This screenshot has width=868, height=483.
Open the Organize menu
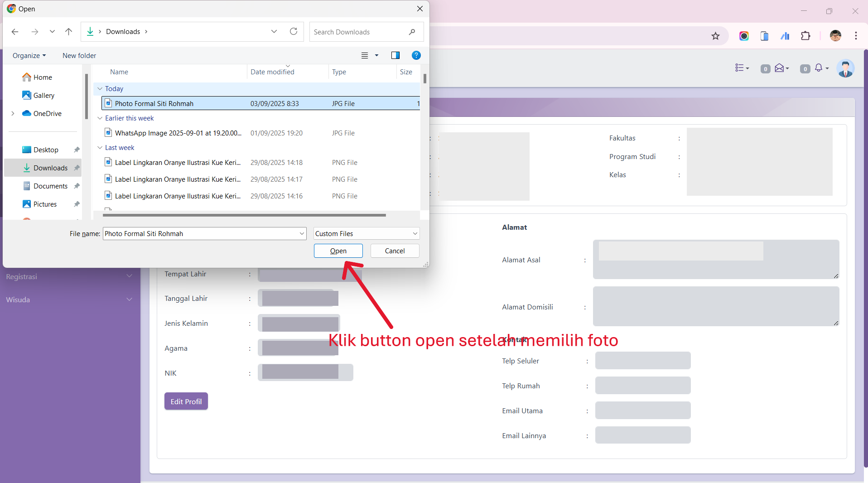29,56
